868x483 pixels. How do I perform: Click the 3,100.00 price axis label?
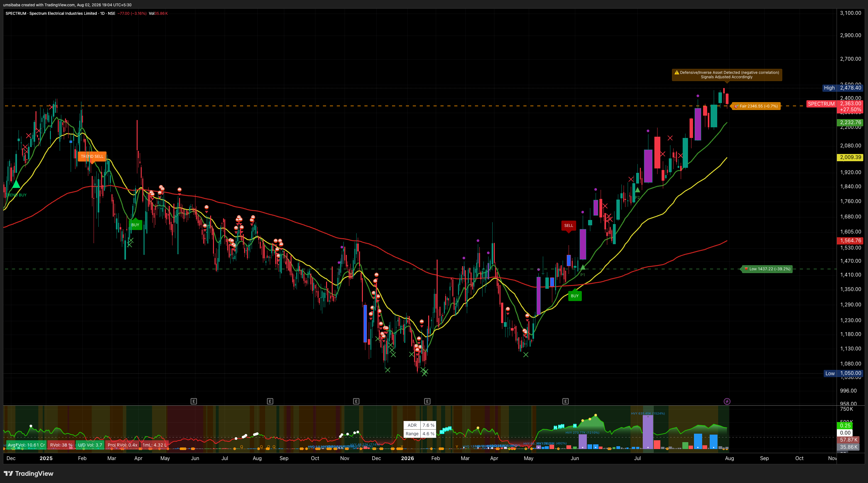(x=850, y=13)
